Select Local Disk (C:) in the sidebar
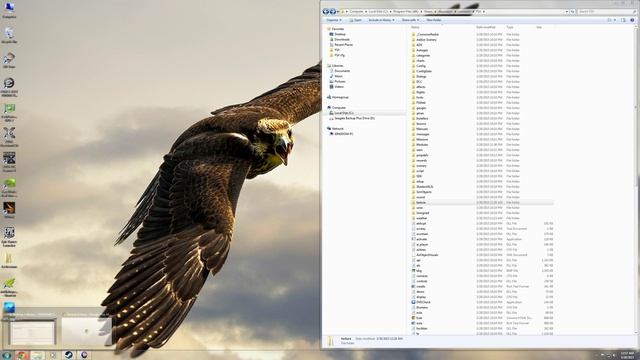640x360 pixels. click(343, 113)
